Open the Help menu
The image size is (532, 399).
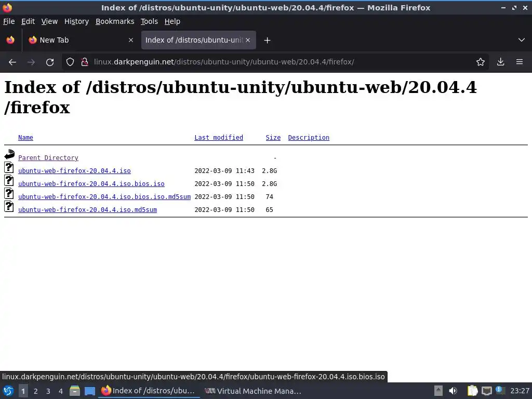tap(172, 21)
